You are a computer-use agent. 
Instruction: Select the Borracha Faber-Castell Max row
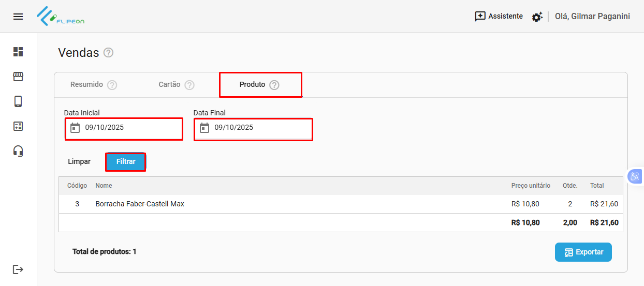coord(140,204)
